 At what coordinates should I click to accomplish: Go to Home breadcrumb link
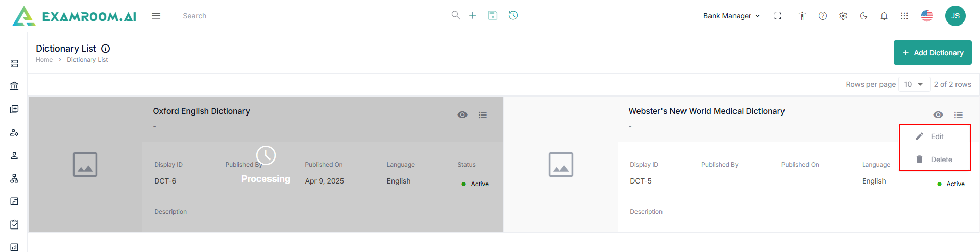click(44, 60)
